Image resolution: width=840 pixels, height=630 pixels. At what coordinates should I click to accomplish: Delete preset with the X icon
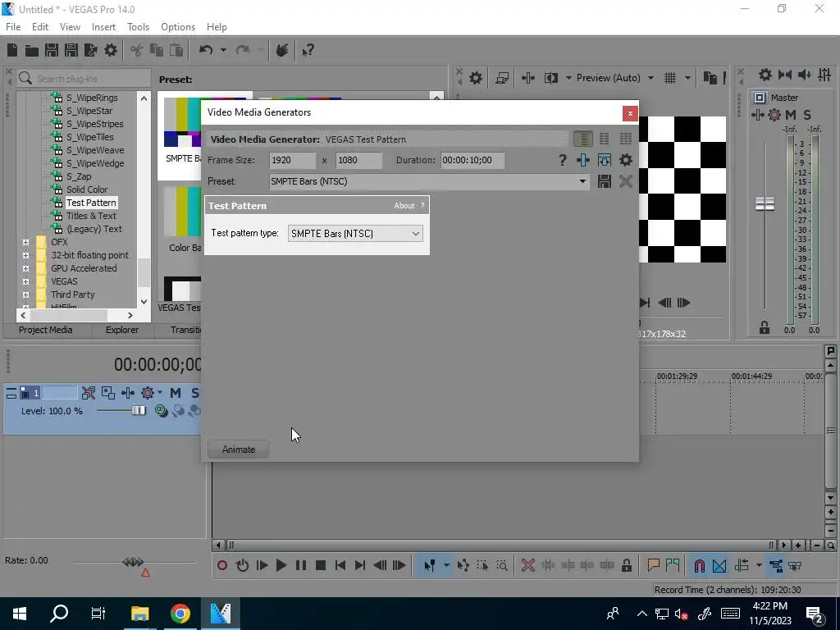click(625, 181)
